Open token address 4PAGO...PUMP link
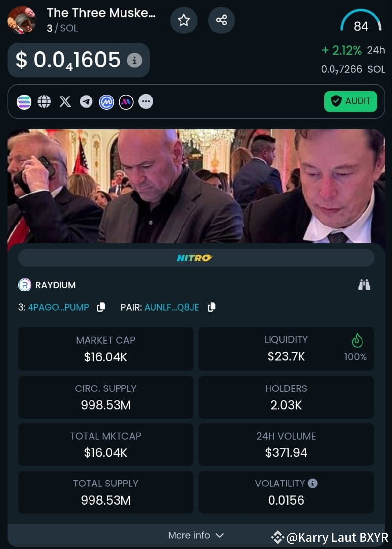The width and height of the screenshot is (392, 549). (59, 307)
